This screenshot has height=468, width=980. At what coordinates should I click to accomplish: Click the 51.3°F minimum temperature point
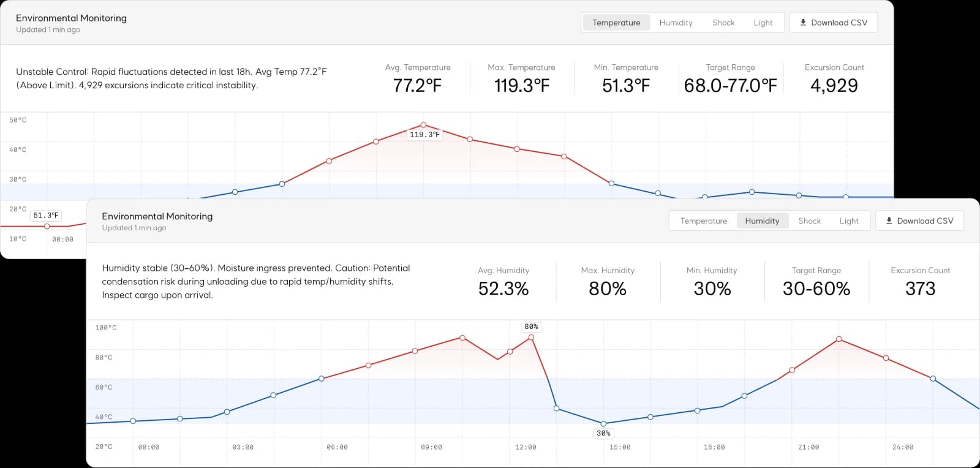click(47, 227)
